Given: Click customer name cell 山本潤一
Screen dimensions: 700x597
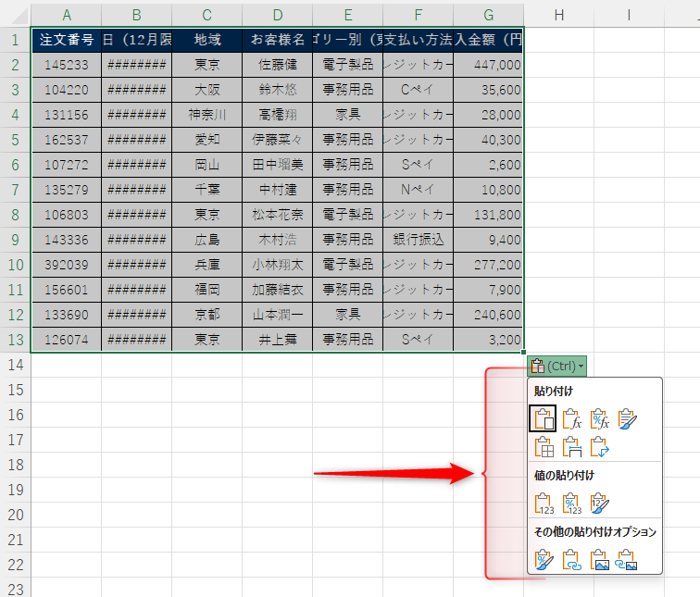Looking at the screenshot, I should 277,315.
